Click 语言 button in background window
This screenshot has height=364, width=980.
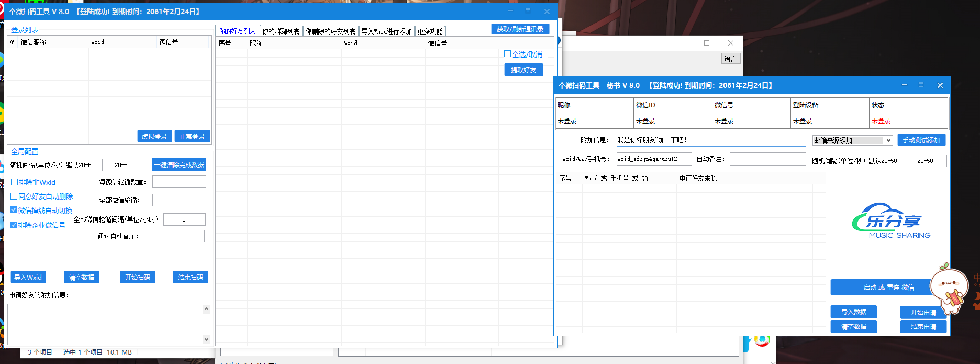[x=731, y=59]
